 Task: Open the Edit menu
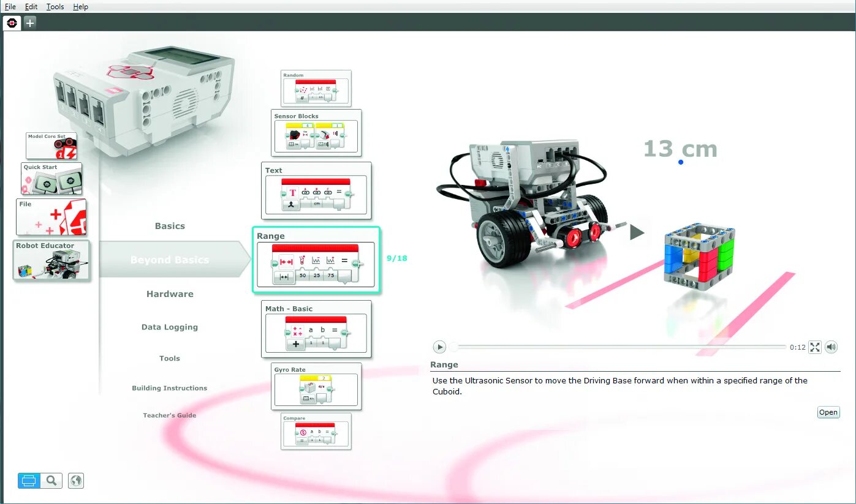[31, 7]
